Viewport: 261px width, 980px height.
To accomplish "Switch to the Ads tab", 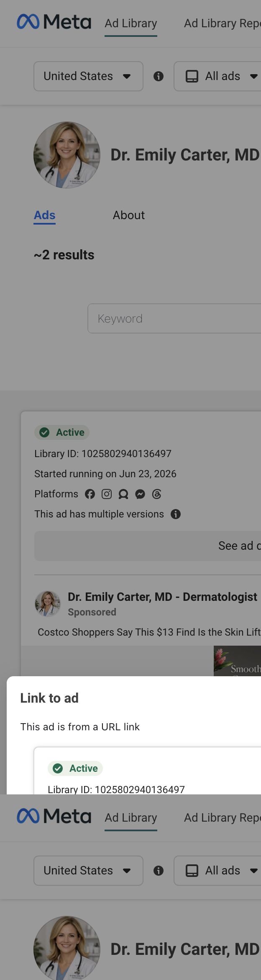I will pos(45,215).
